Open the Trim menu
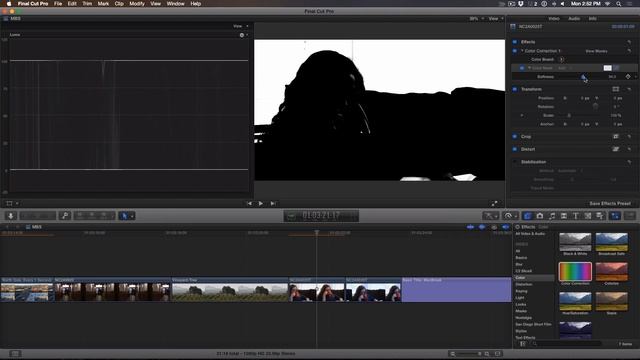The image size is (640, 360). [x=87, y=4]
